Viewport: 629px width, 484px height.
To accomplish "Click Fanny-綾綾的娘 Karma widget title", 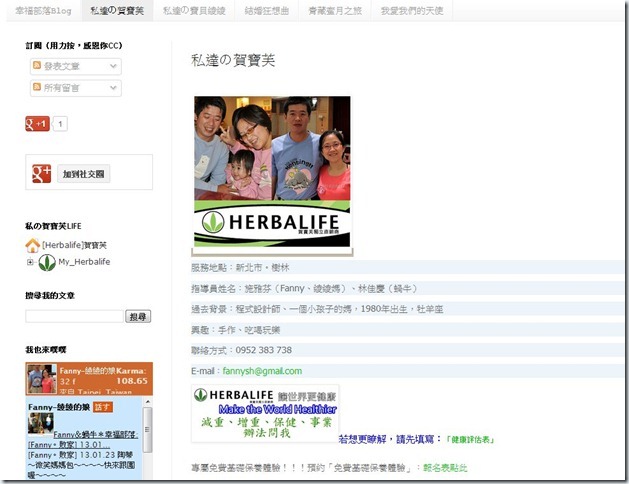I will coord(103,371).
